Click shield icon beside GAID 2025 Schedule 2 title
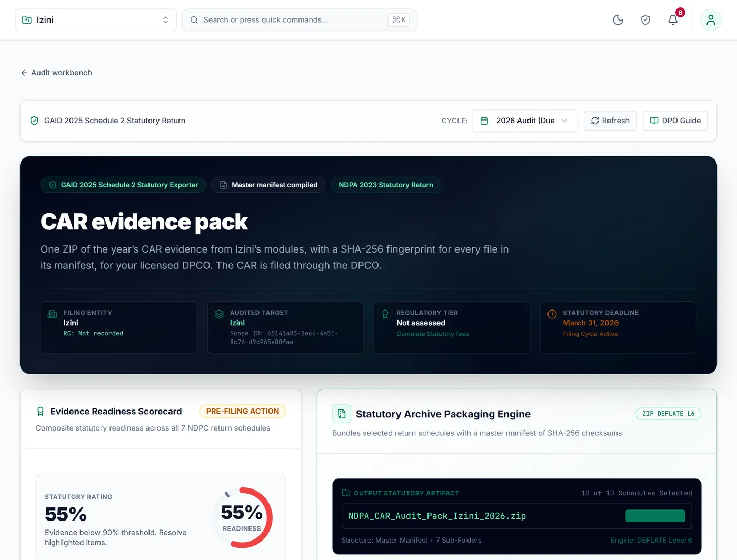 tap(34, 121)
